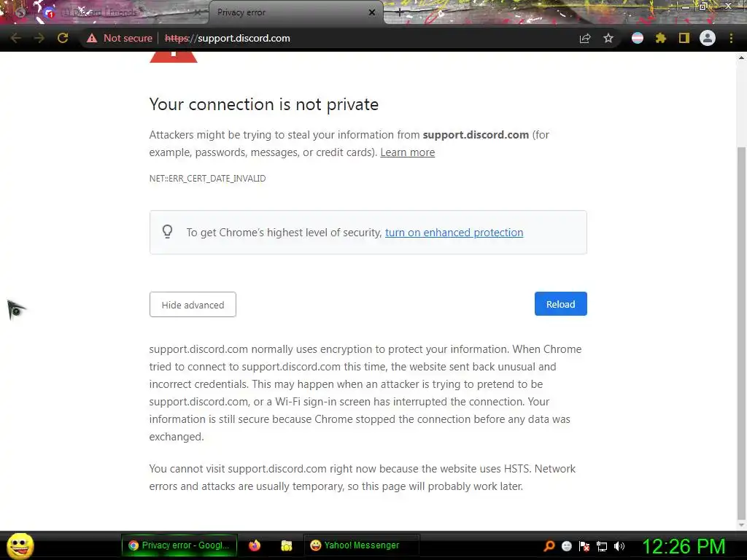The image size is (747, 560).
Task: Share this page using the share icon
Action: point(585,38)
